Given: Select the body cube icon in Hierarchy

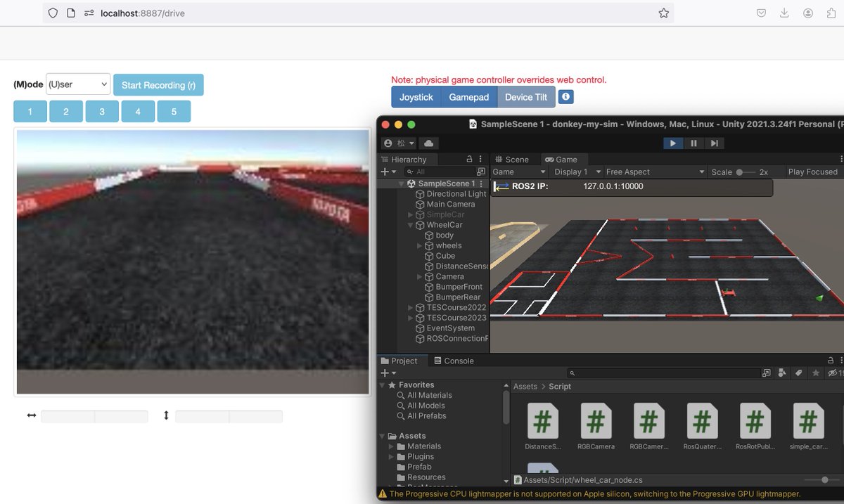Looking at the screenshot, I should coord(429,235).
